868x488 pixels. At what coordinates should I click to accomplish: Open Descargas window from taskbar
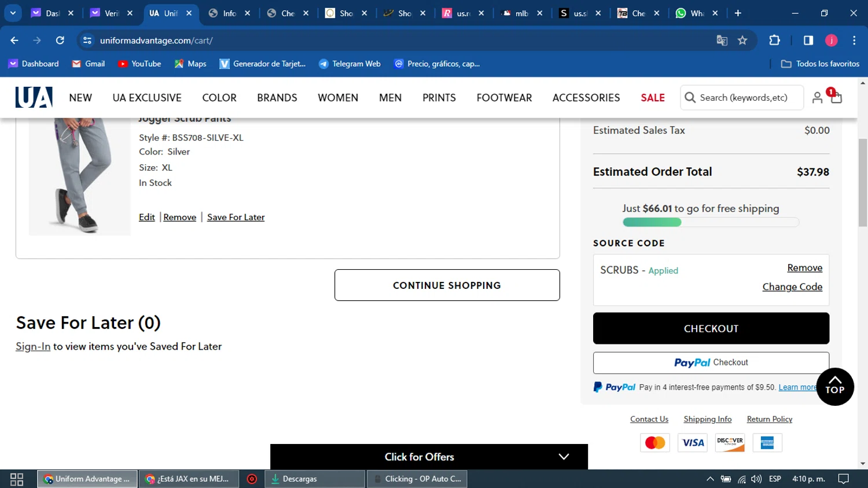(x=315, y=479)
